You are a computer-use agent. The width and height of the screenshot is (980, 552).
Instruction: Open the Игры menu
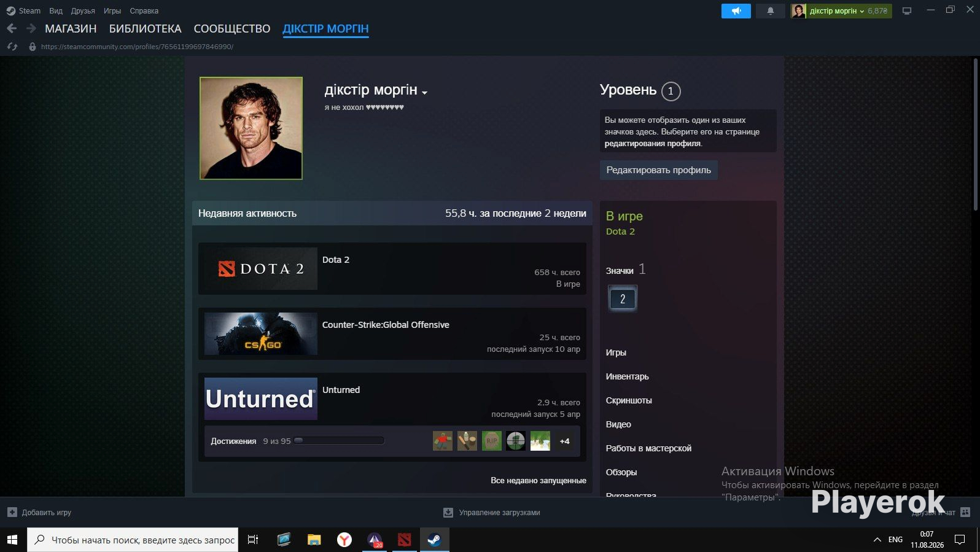pos(112,10)
